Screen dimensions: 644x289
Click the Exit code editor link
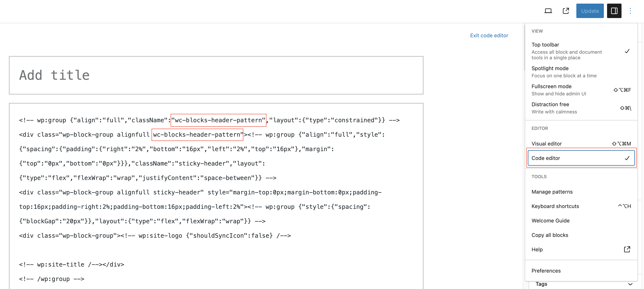tap(489, 35)
